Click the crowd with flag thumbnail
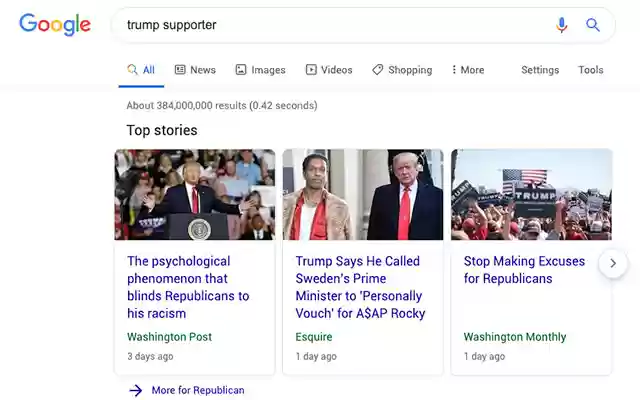Viewport: 640px width, 400px height. tap(531, 195)
